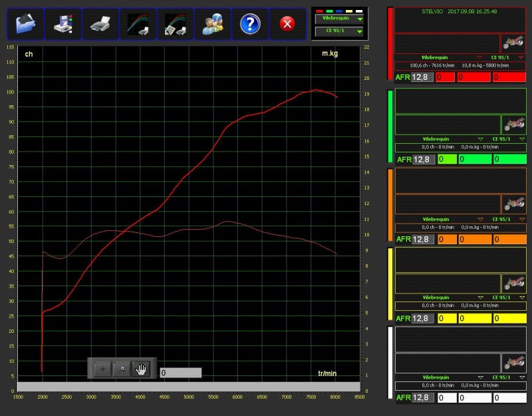Screen dimensions: 532x416
Task: Click the empty title box in the orange panel
Action: 461,180
